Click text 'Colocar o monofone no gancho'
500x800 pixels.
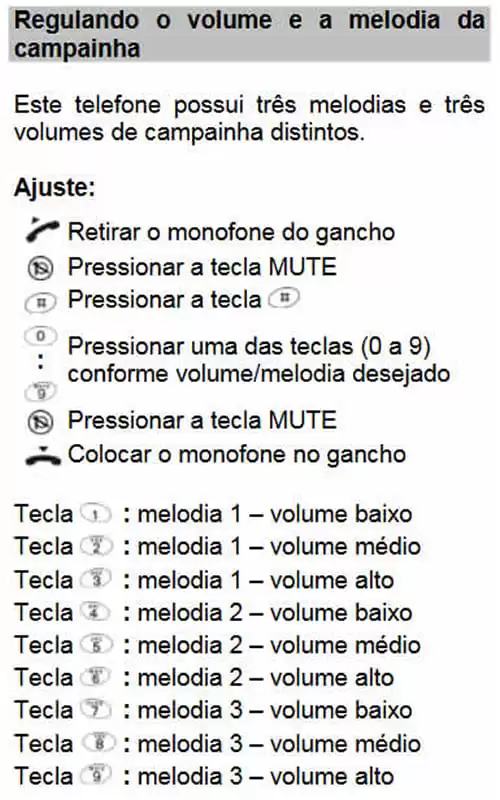coord(237,455)
